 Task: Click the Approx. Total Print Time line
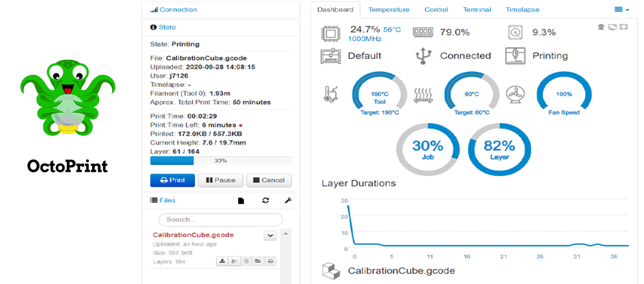coord(210,102)
